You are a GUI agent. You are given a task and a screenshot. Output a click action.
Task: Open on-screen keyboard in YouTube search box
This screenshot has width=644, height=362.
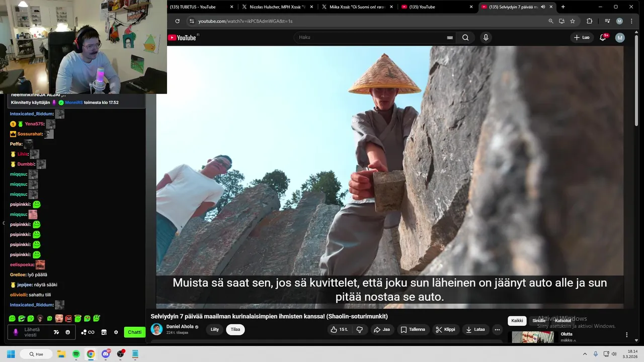coord(450,38)
